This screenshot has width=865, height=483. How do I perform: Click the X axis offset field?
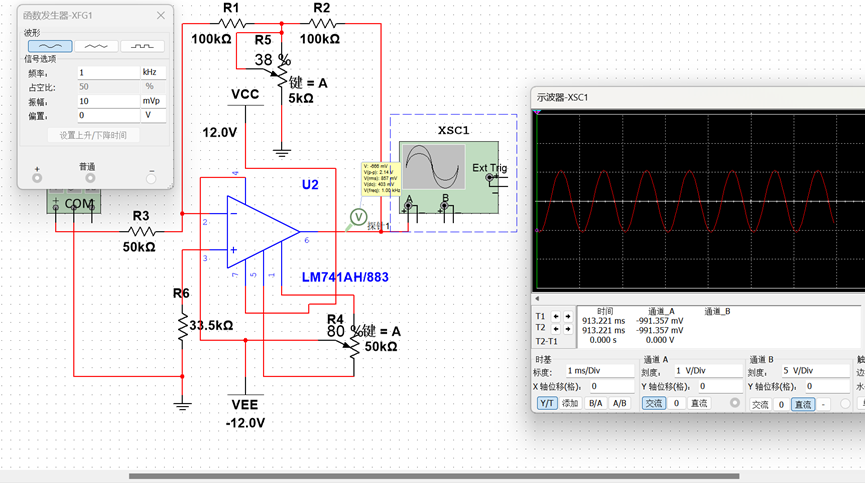tap(611, 386)
